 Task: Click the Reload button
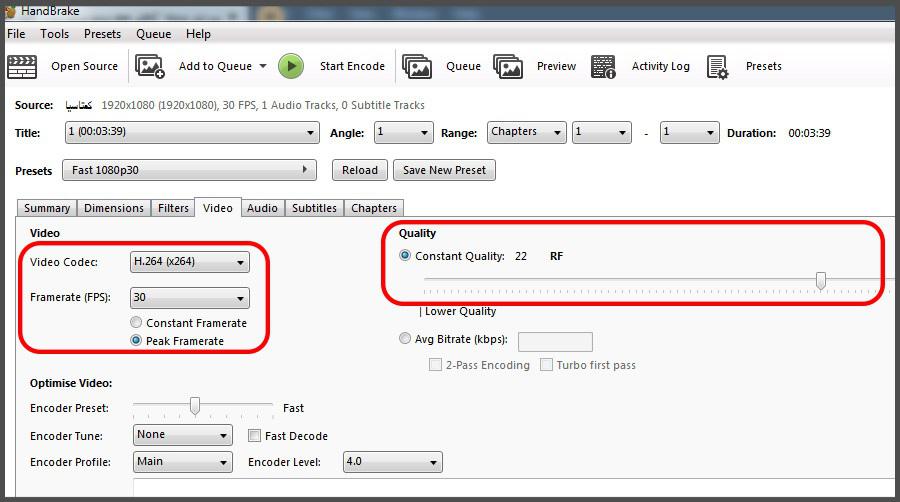click(360, 170)
